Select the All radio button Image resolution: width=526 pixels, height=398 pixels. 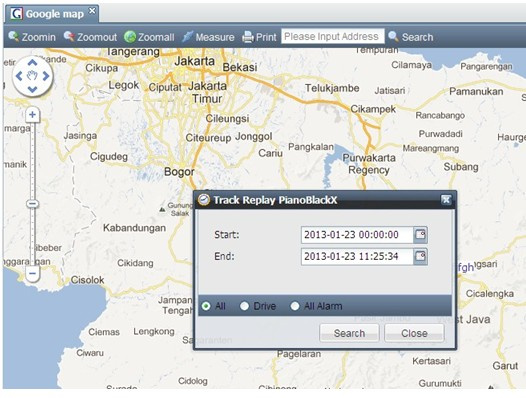[206, 306]
